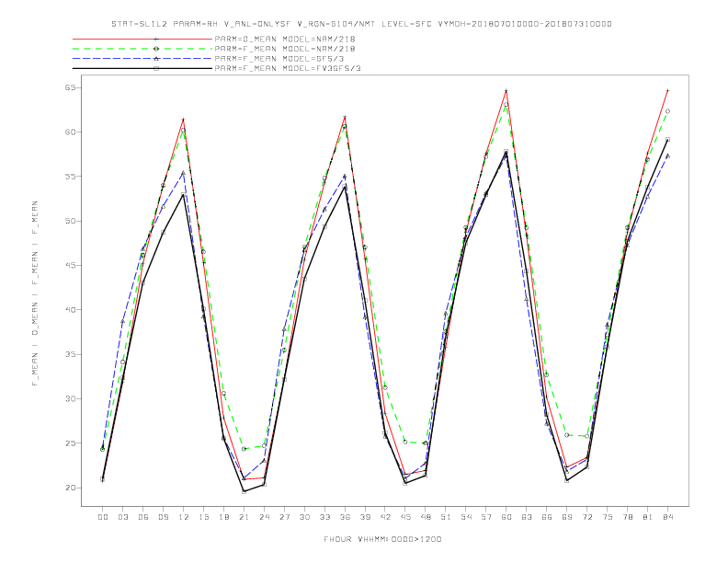Click the black square marker at hour 21
This screenshot has width=728, height=563.
(244, 491)
